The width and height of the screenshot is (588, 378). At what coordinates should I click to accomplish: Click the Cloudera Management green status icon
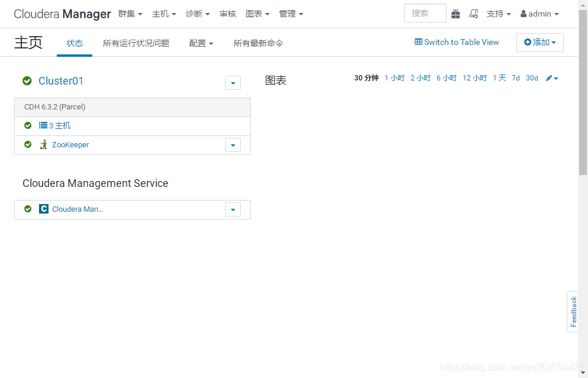(x=28, y=209)
